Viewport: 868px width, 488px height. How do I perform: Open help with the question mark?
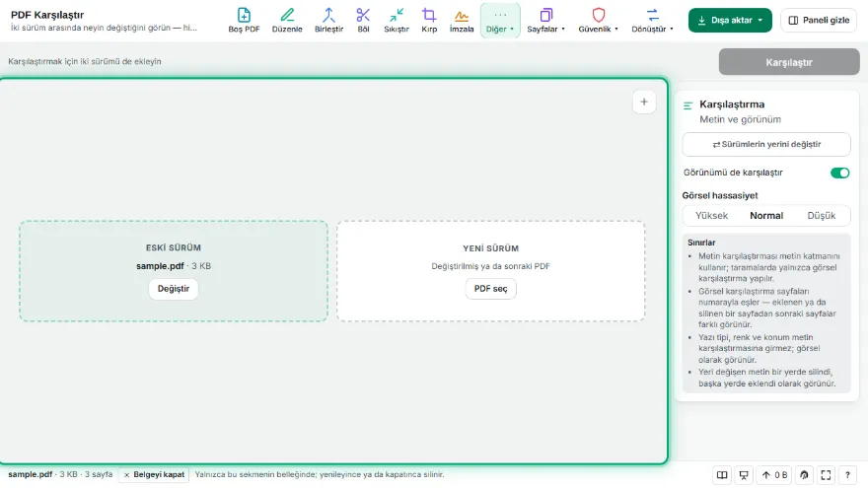pyautogui.click(x=847, y=475)
